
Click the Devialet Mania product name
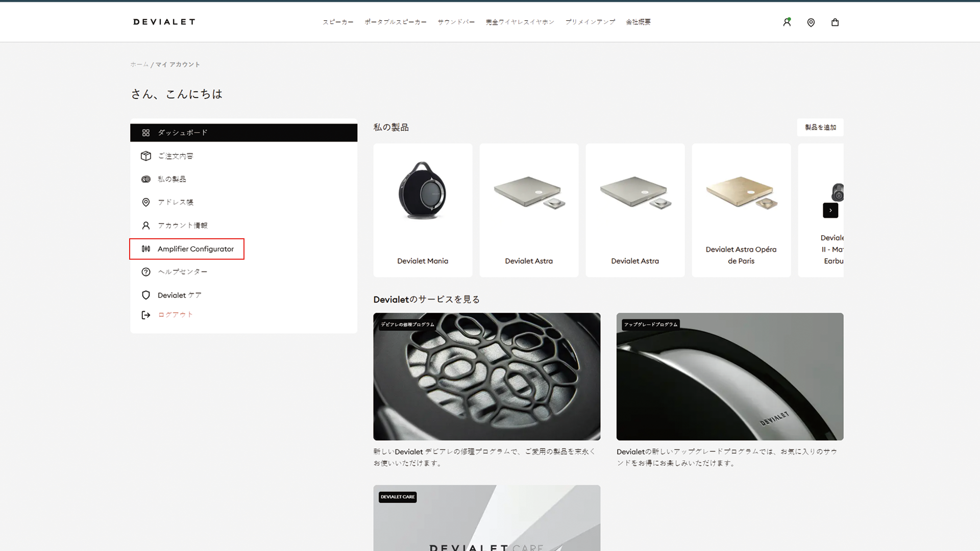423,261
